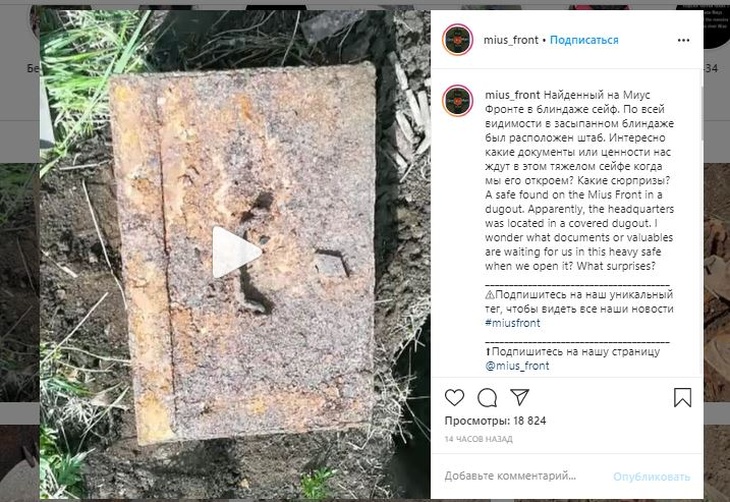
Task: Open the three-dot more options menu
Action: coord(683,41)
